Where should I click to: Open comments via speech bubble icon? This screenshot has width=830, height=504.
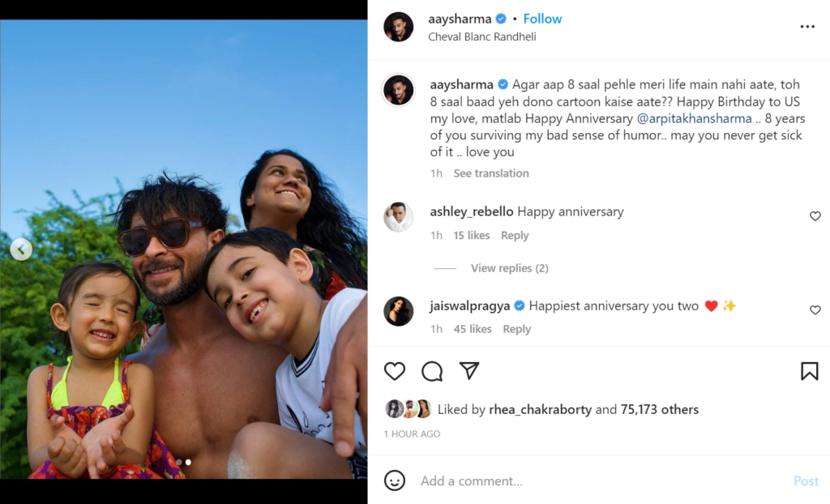coord(432,371)
